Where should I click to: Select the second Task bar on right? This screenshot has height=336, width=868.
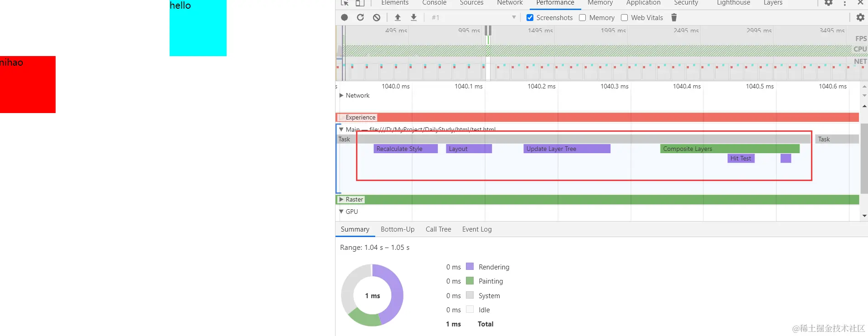click(837, 139)
